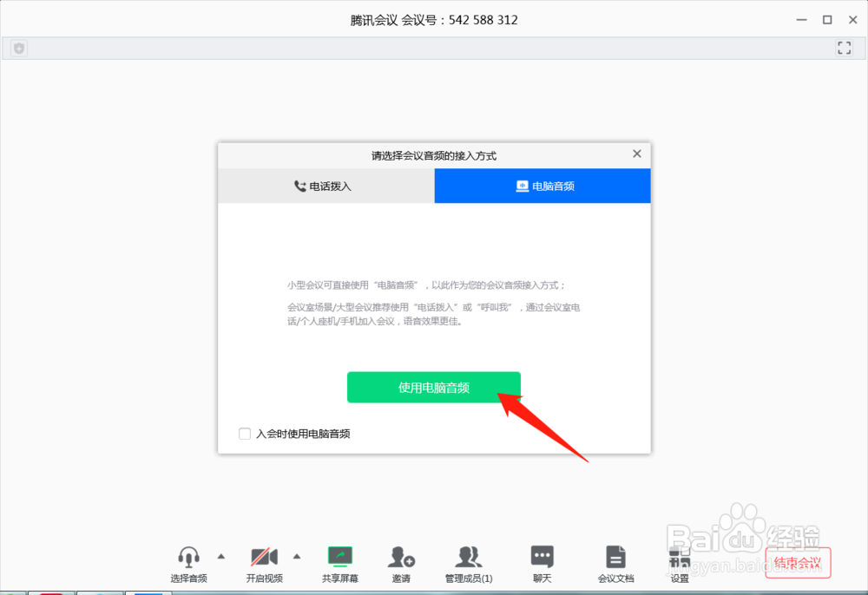Click the red End Meeting button
The width and height of the screenshot is (868, 595).
click(798, 563)
